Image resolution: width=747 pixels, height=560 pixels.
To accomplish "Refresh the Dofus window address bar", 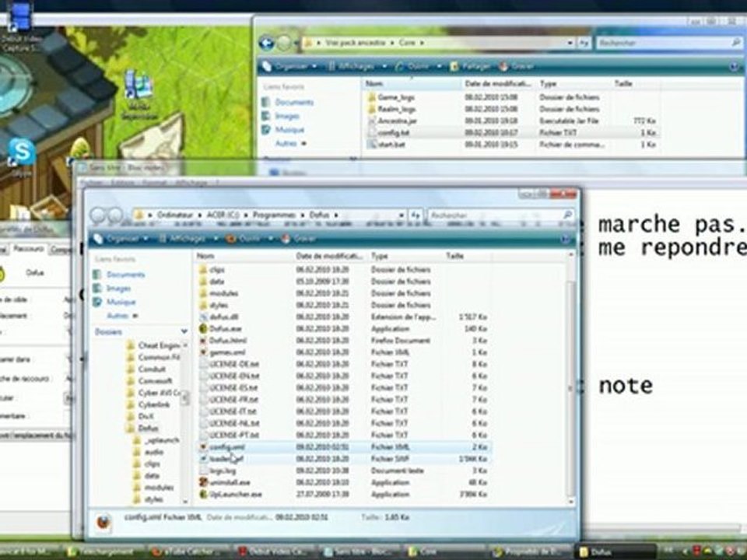I will [x=416, y=215].
